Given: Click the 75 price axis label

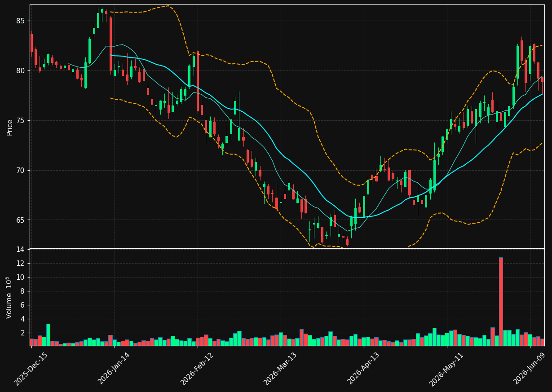Looking at the screenshot, I should 21,121.
